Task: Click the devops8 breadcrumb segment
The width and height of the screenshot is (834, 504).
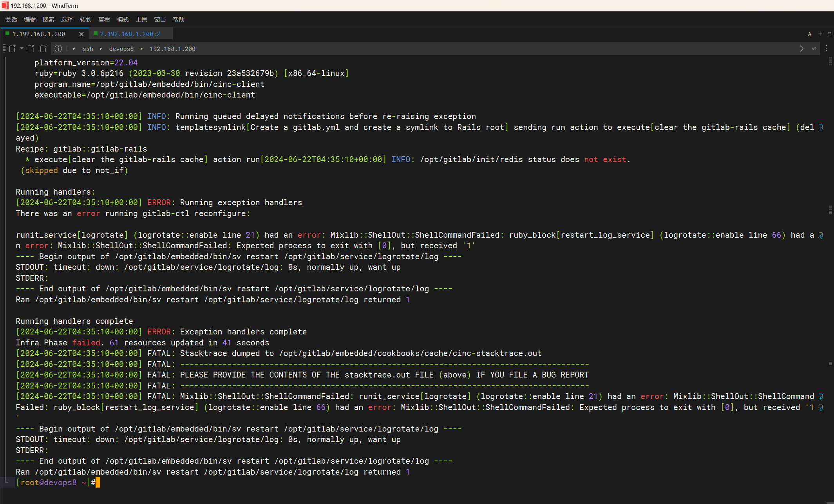Action: click(x=121, y=49)
